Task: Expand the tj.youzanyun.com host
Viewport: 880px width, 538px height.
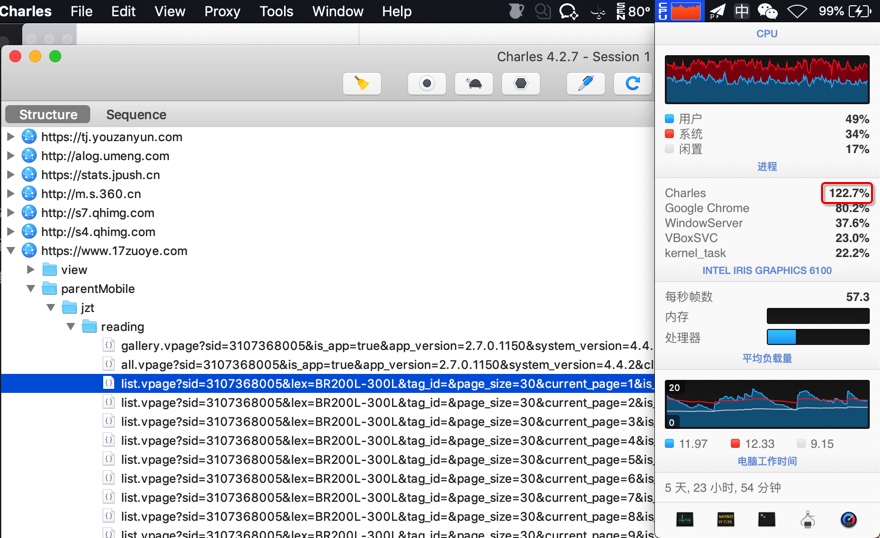Action: click(x=10, y=136)
